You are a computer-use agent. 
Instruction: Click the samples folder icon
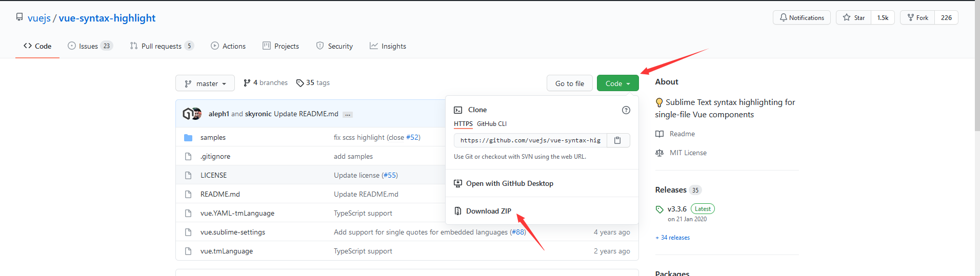(188, 138)
